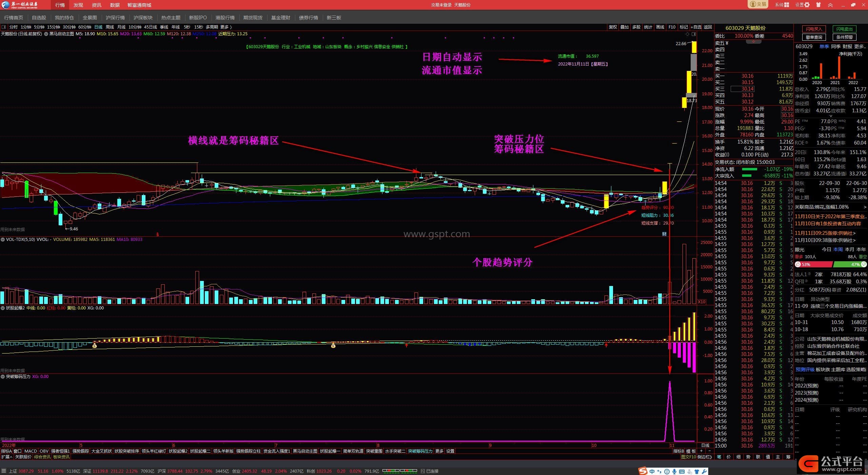Click the 画线 toolbar button

pyautogui.click(x=660, y=27)
